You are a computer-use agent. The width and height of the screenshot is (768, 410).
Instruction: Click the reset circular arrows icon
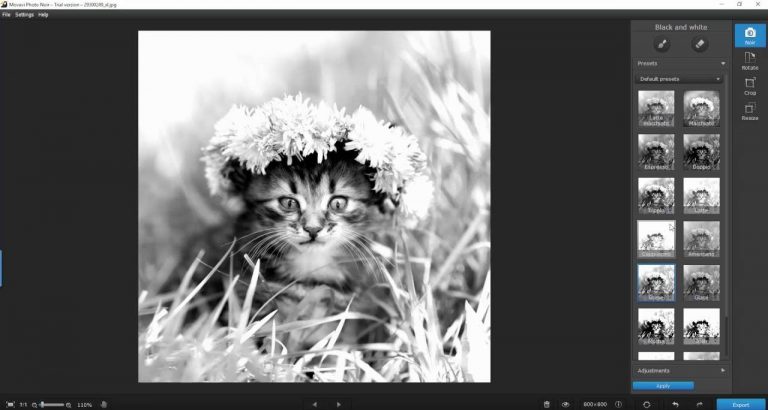(647, 405)
